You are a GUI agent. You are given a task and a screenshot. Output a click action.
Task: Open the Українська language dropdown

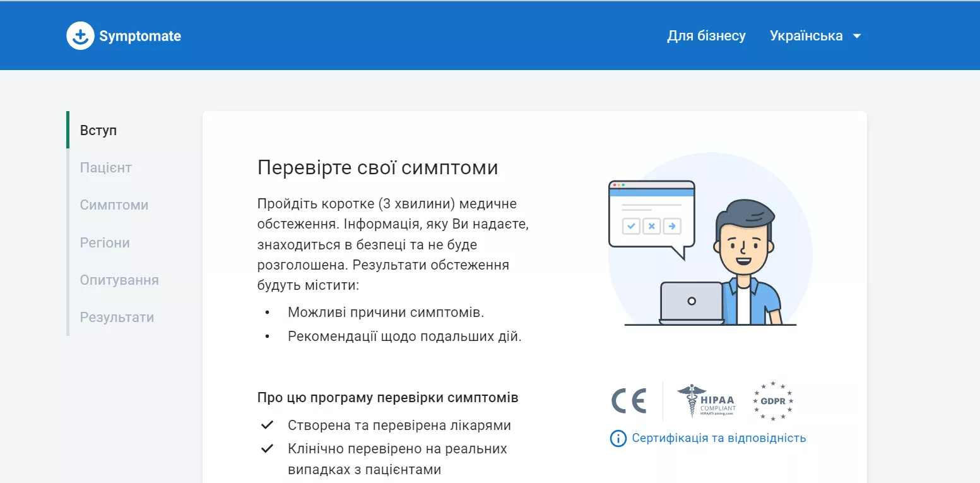click(x=815, y=36)
